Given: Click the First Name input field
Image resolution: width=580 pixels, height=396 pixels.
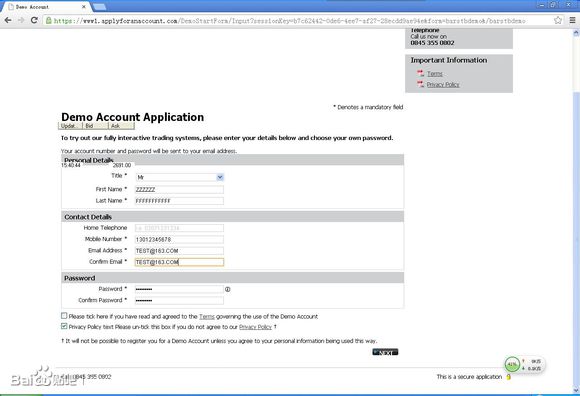Looking at the screenshot, I should pos(179,189).
